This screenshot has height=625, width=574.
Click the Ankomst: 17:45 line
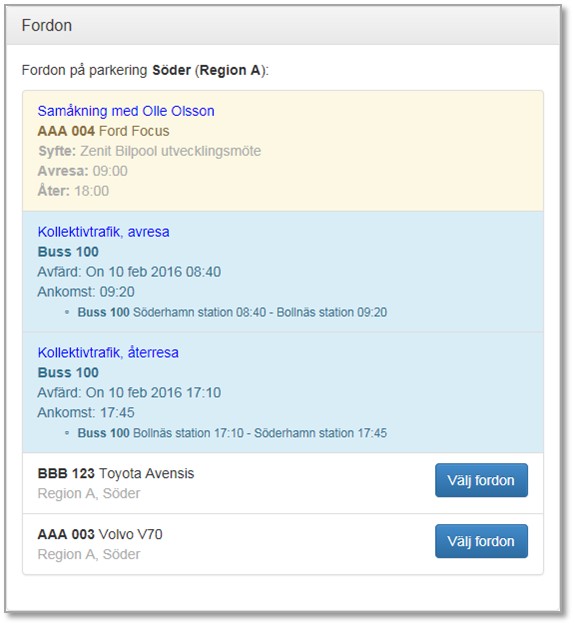click(86, 413)
